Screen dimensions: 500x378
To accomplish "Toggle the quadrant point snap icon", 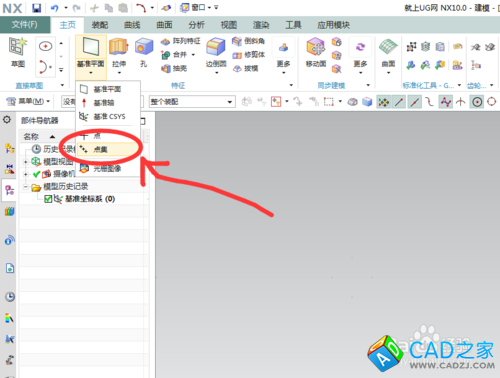I will click(x=492, y=102).
